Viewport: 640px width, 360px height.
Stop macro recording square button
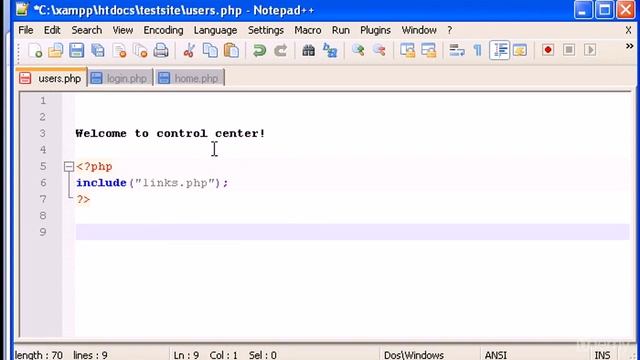(569, 50)
